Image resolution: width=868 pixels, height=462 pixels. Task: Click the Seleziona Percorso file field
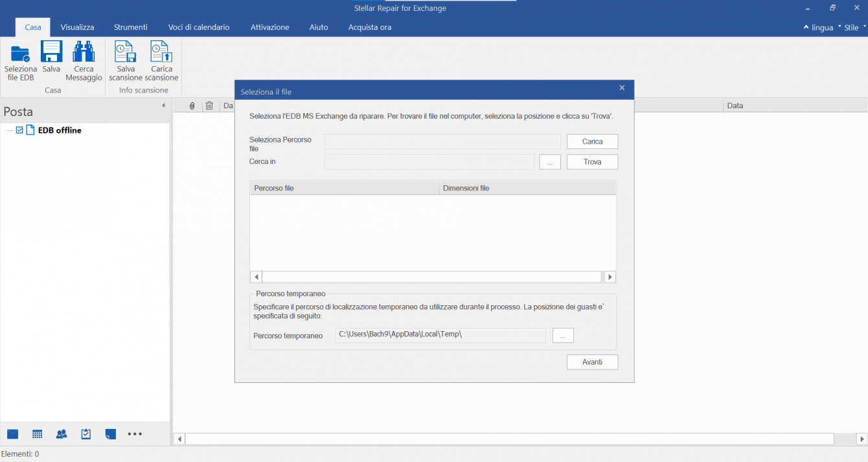[442, 141]
